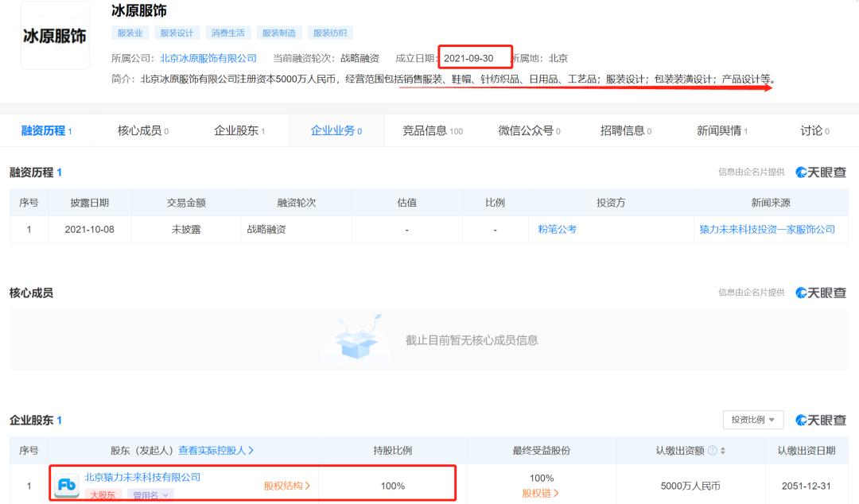This screenshot has width=859, height=504.
Task: Click the 认缴出资日期 column header
Action: (807, 450)
